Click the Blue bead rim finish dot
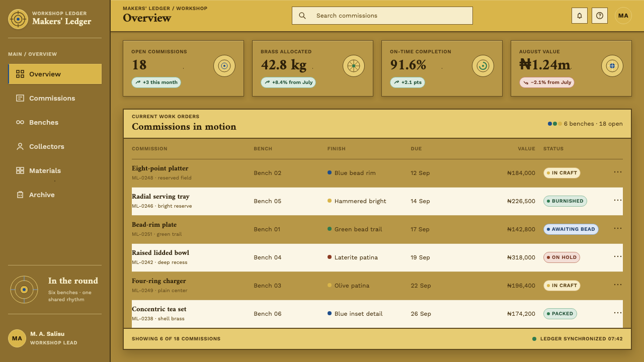This screenshot has width=644, height=362. click(x=330, y=172)
